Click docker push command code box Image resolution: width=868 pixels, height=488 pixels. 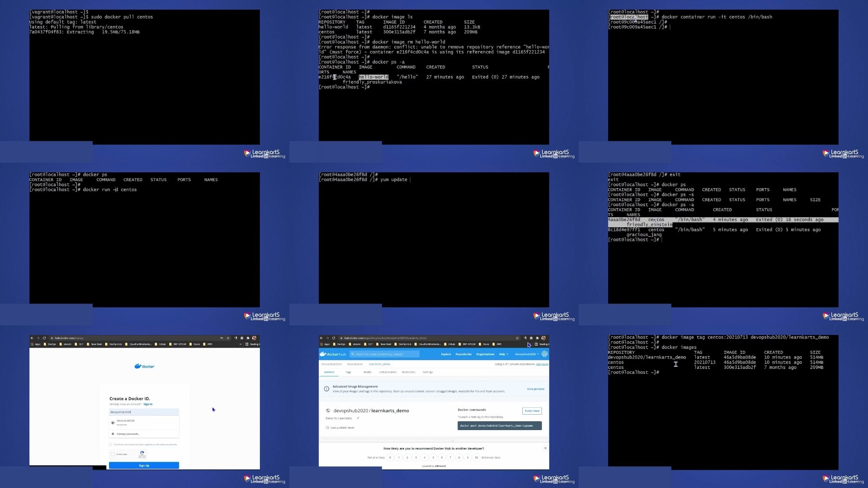[500, 426]
